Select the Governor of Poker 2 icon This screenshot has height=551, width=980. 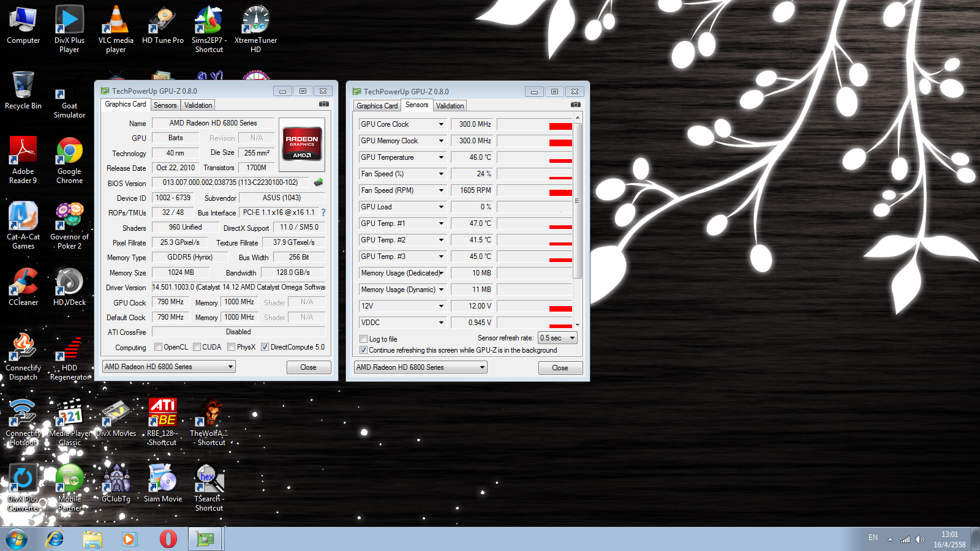(70, 226)
